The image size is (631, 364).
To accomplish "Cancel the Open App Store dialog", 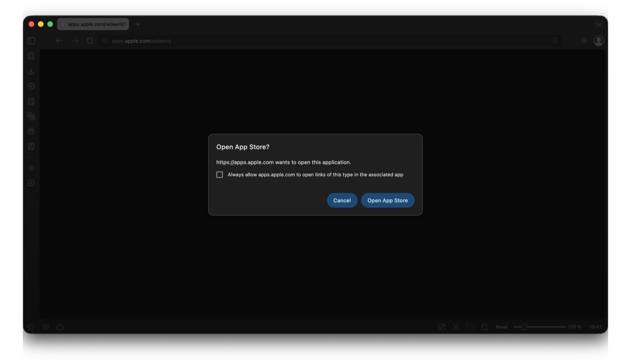I will click(x=342, y=200).
